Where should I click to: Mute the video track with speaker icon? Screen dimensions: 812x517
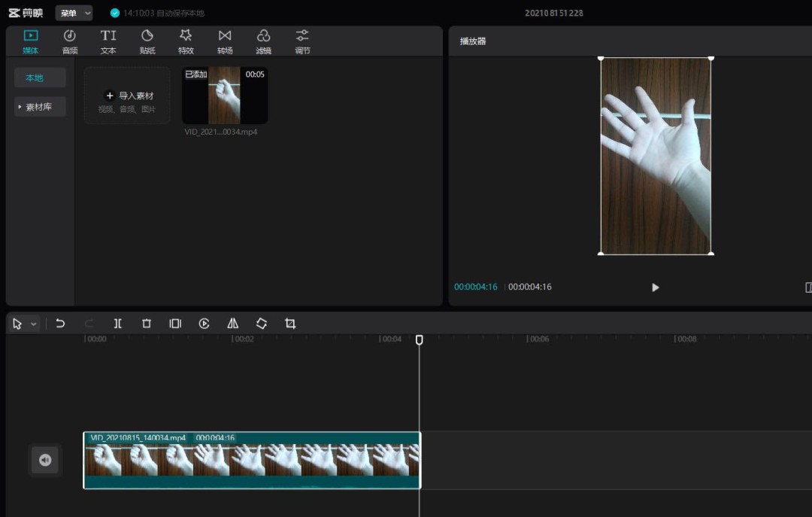pos(45,460)
